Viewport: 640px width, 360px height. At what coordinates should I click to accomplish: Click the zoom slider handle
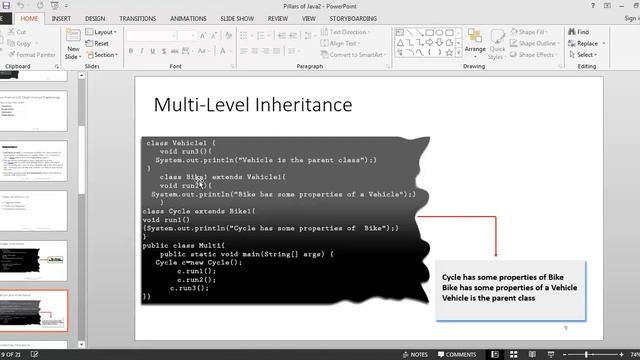[x=586, y=354]
